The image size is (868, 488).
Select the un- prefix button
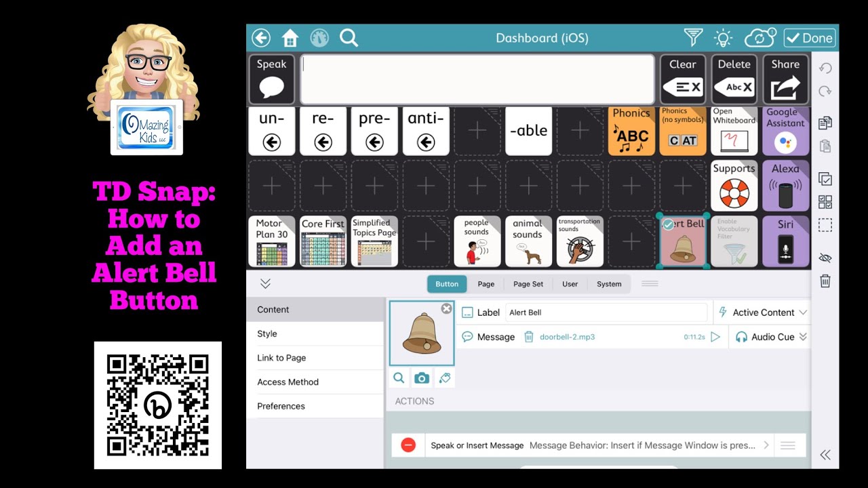tap(272, 131)
